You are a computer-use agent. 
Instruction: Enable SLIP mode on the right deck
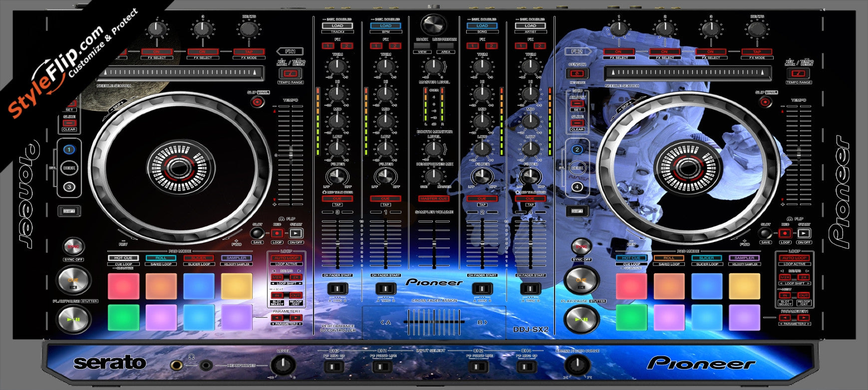click(x=765, y=102)
